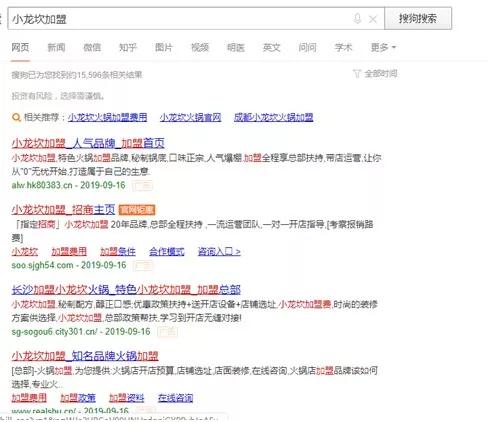Click the 搜狗搜索 search button

[418, 18]
